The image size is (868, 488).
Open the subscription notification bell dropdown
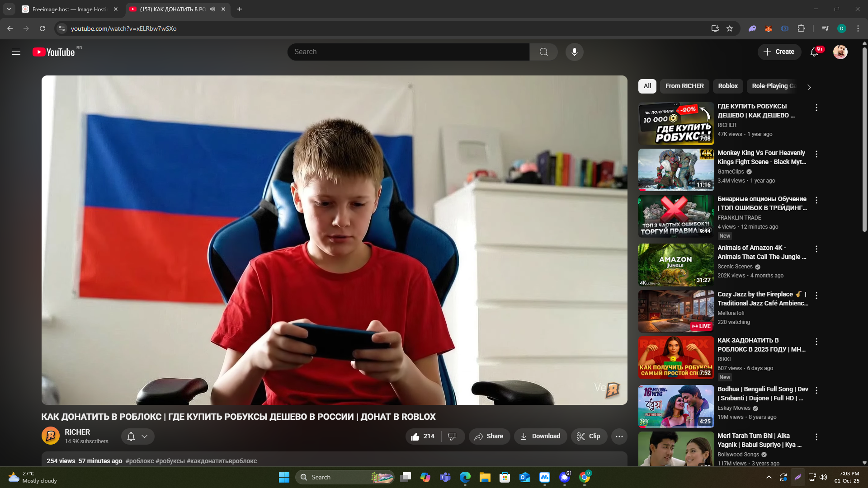tap(138, 436)
